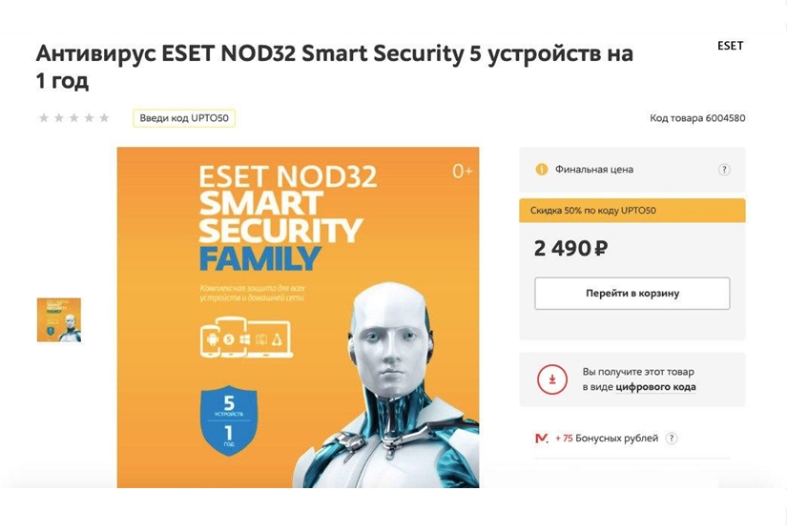Rate the product with the first star
The width and height of the screenshot is (787, 532).
point(43,118)
